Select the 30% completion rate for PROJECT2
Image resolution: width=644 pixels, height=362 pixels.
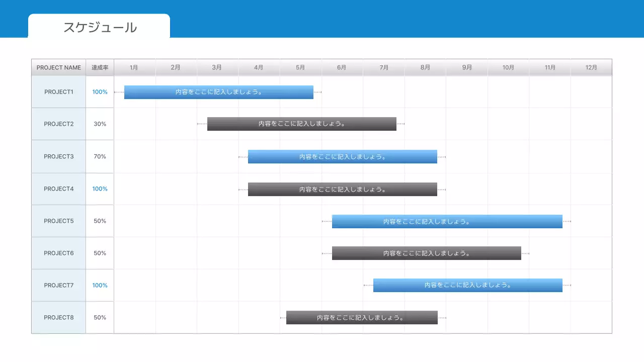tap(100, 124)
